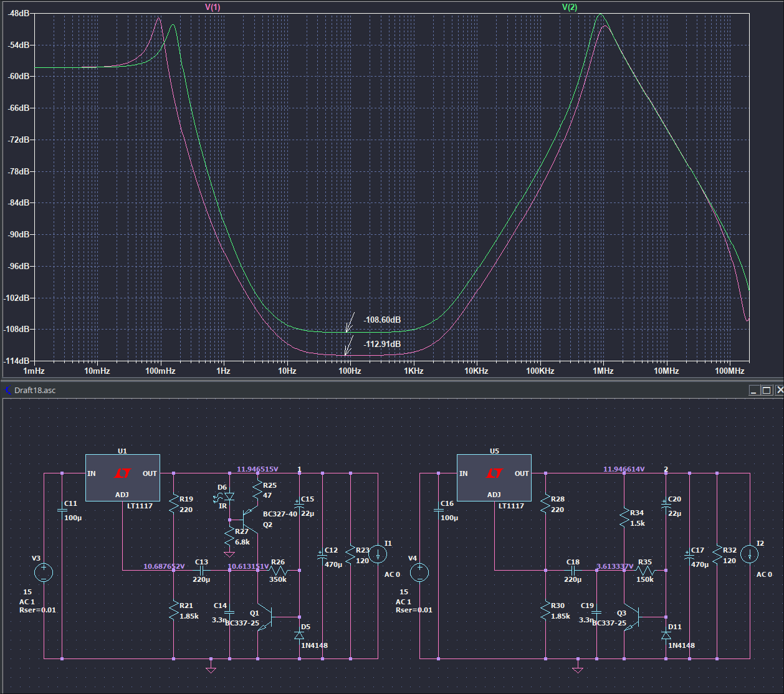Click the R34 1.5k resistor symbol
This screenshot has height=694, width=784.
624,517
